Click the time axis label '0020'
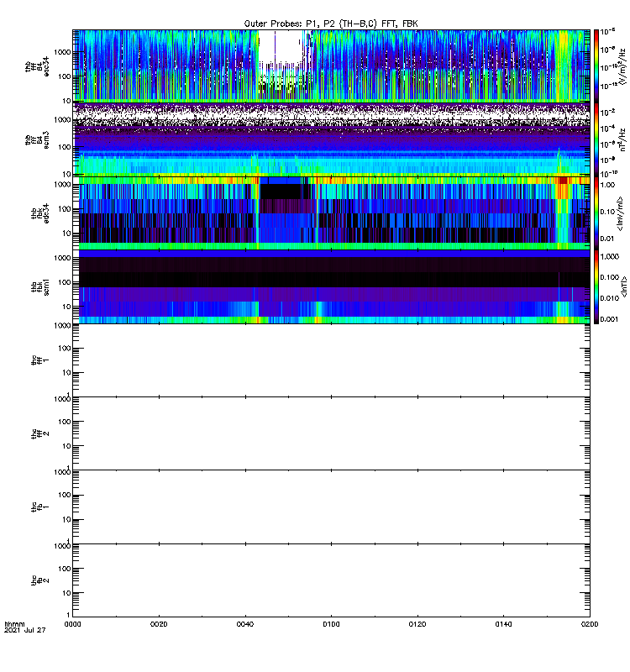This screenshot has height=672, width=630. [x=159, y=624]
